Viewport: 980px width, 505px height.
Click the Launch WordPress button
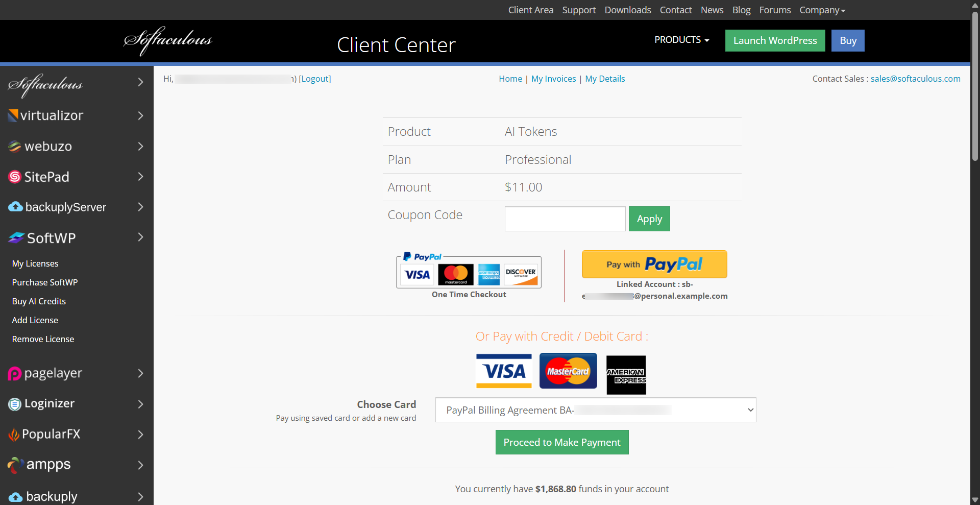point(775,40)
